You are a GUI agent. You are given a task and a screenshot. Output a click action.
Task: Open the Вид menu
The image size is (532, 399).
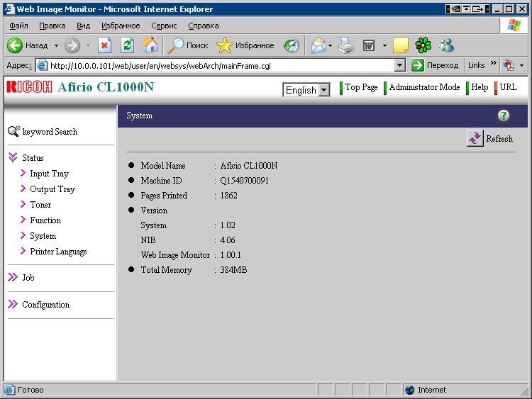coord(83,26)
